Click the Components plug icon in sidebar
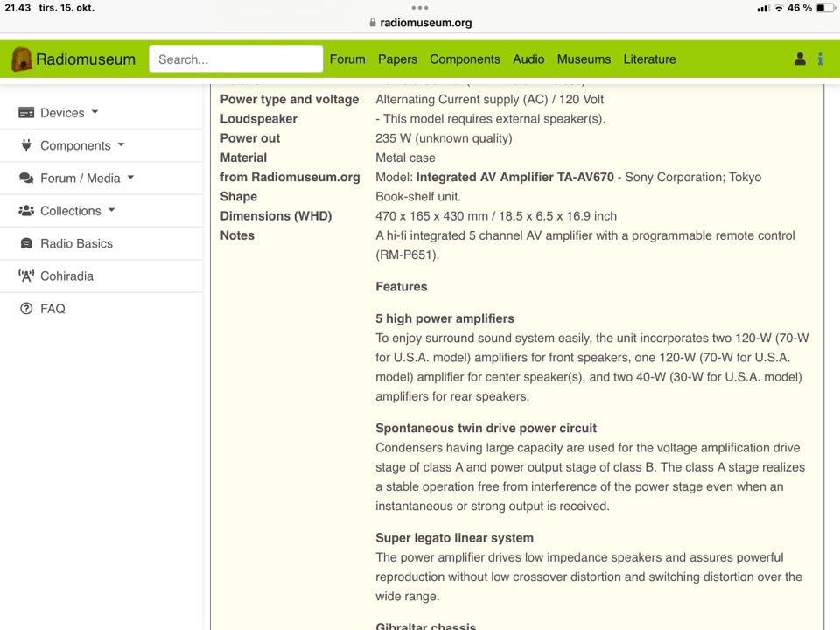The height and width of the screenshot is (630, 840). [25, 145]
